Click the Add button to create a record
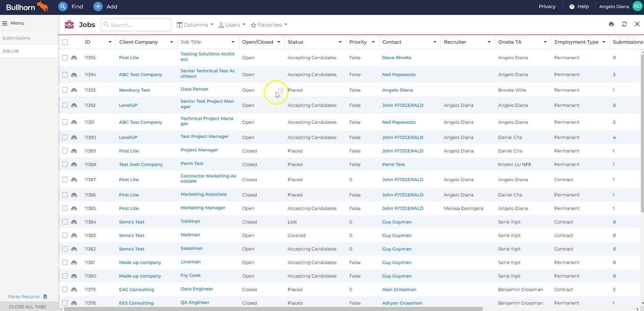The image size is (644, 311). [x=105, y=6]
